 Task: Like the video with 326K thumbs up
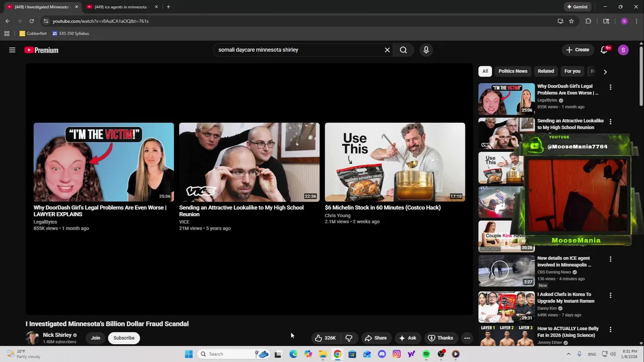coord(325,338)
